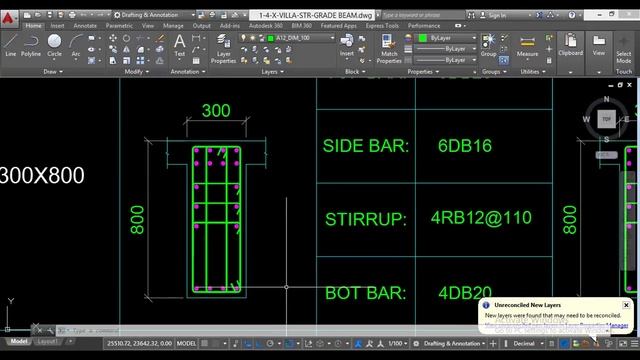The width and height of the screenshot is (640, 360).
Task: Click the Help question mark icon
Action: tap(572, 15)
